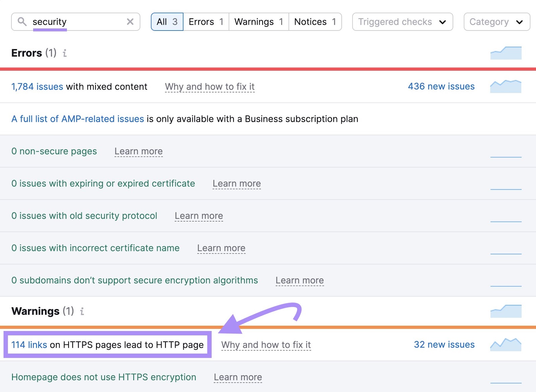The image size is (536, 392).
Task: Open 114 links on HTTPS pages warning
Action: click(29, 344)
